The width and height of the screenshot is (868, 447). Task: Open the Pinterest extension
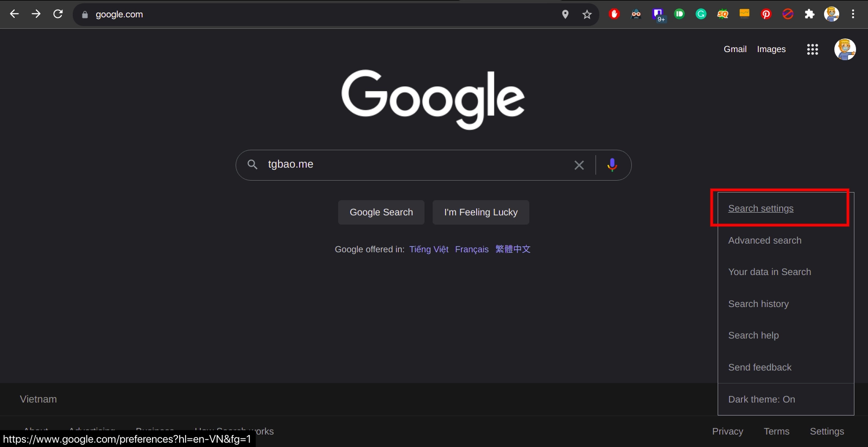pyautogui.click(x=766, y=15)
